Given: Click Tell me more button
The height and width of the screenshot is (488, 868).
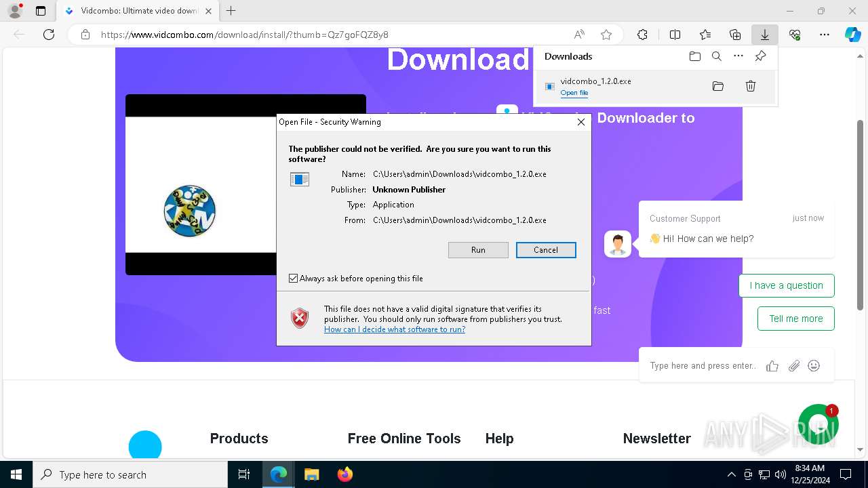Looking at the screenshot, I should click(x=796, y=319).
